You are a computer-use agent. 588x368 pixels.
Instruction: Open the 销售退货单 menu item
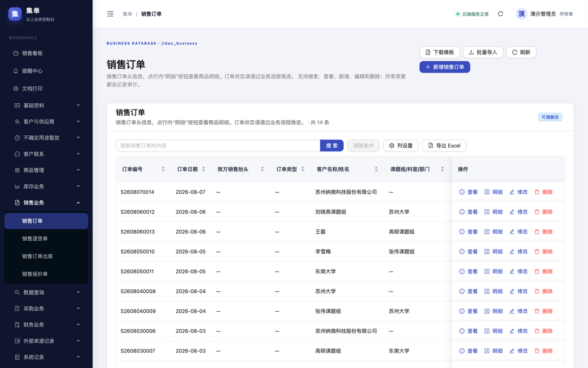point(46,239)
